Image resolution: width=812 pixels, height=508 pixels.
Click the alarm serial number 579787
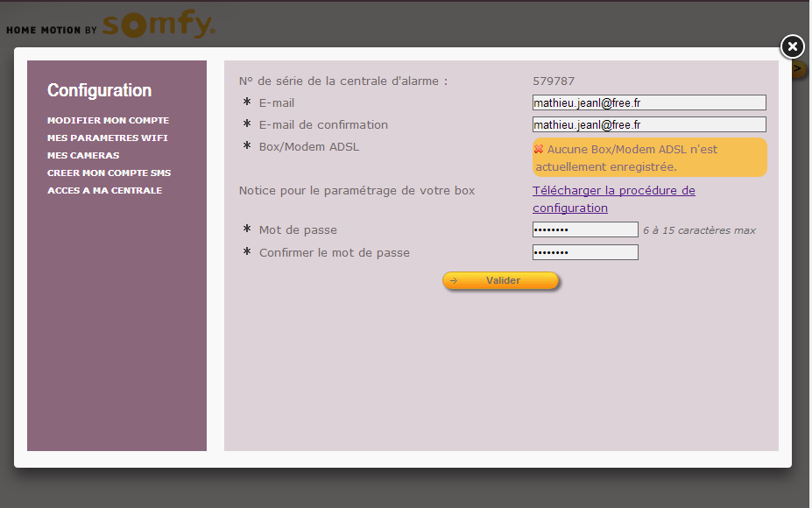coord(554,81)
